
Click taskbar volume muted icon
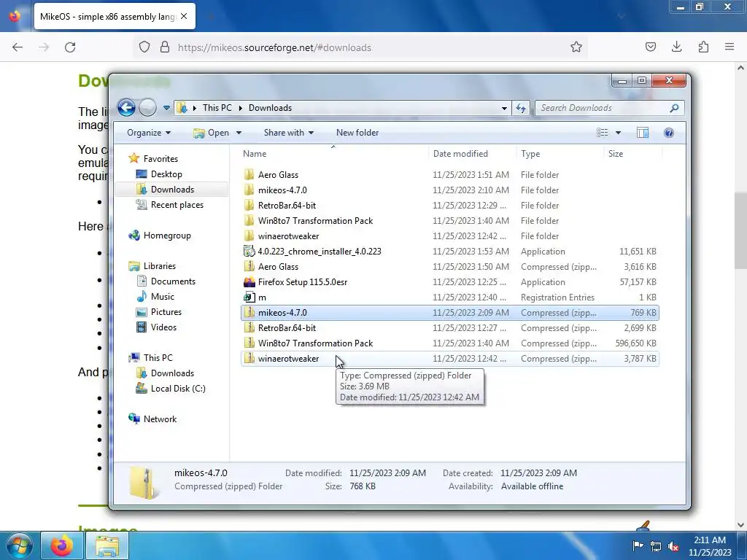point(673,546)
